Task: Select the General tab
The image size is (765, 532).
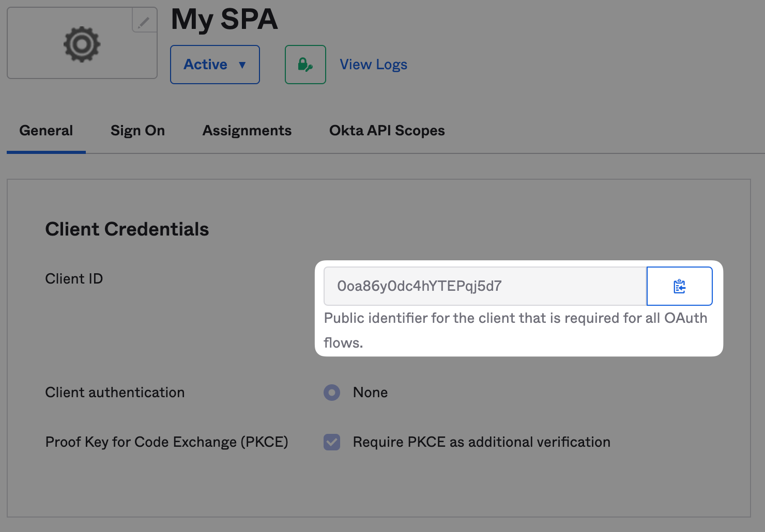Action: point(46,131)
